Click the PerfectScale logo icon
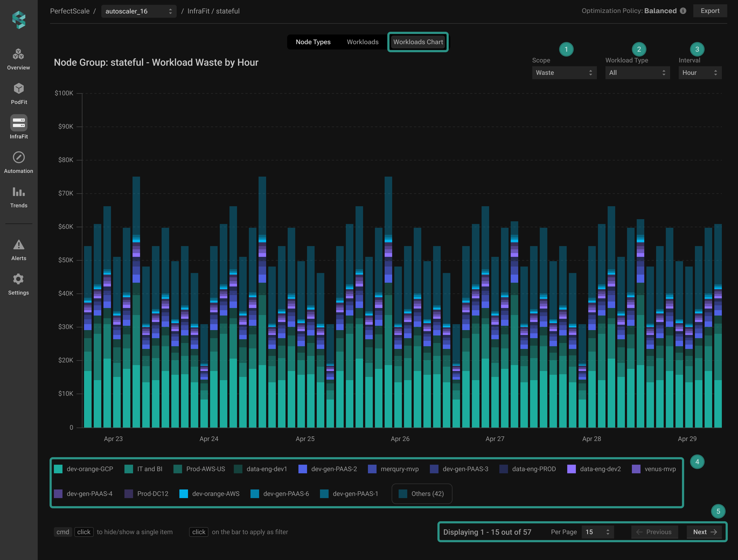Image resolution: width=738 pixels, height=560 pixels. click(x=19, y=20)
